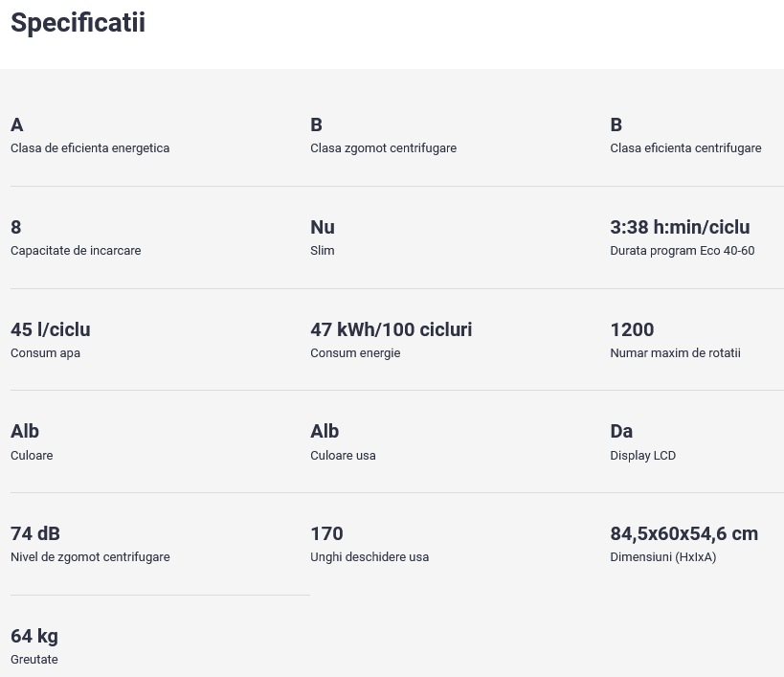Select the 84,5x60x54,6 cm dimensions value
784x677 pixels.
[x=684, y=534]
